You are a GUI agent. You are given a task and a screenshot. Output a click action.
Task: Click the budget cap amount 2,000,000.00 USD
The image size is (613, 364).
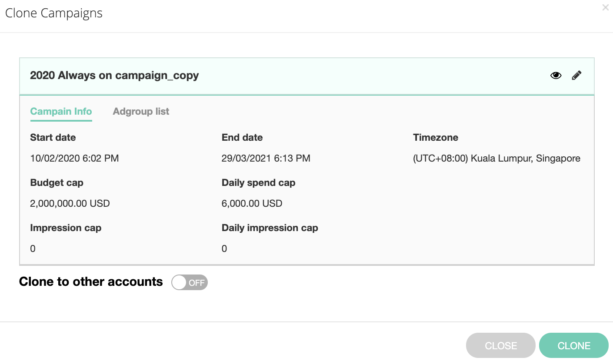tap(70, 203)
